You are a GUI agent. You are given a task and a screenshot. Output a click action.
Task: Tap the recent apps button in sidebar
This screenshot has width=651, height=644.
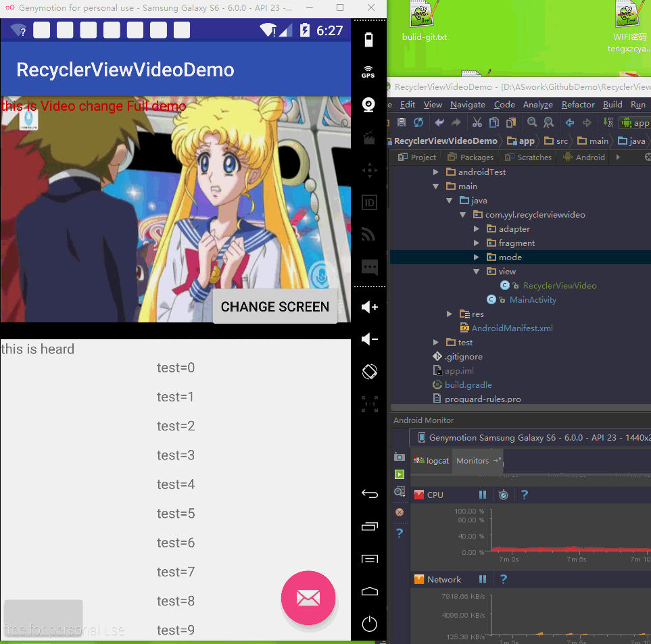tap(370, 526)
